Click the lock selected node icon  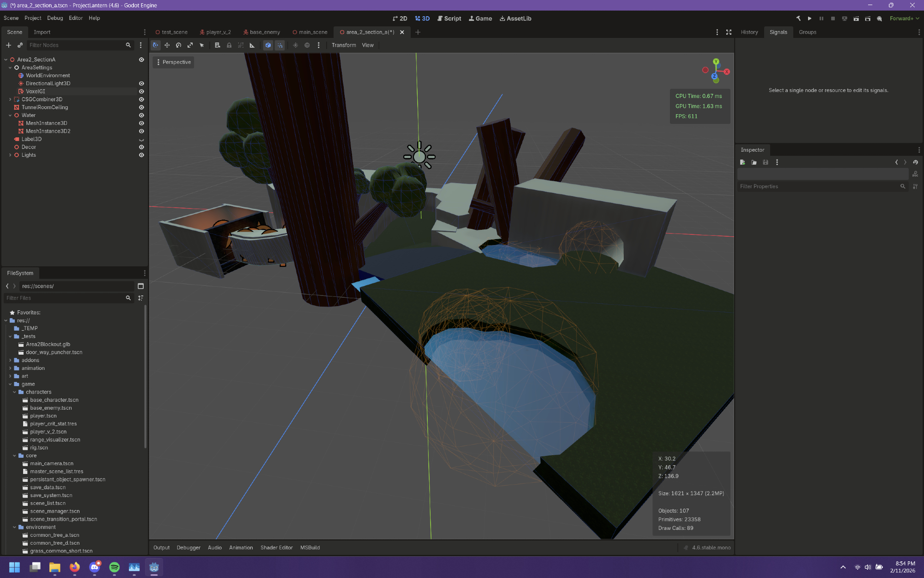pos(229,45)
